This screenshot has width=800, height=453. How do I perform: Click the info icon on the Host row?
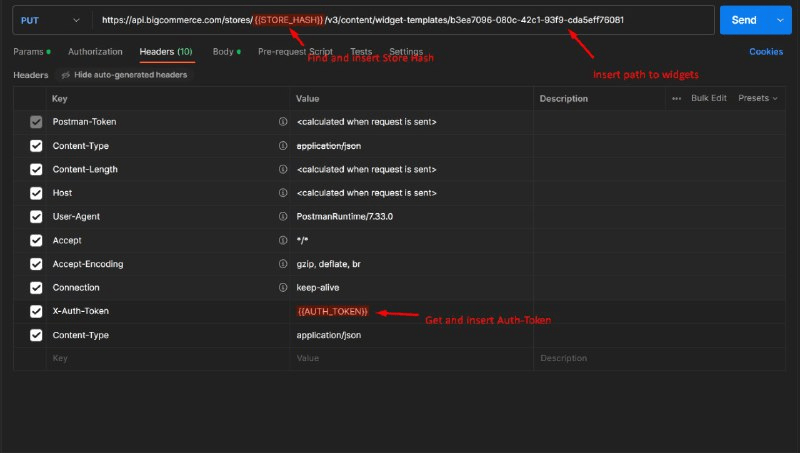tap(283, 193)
